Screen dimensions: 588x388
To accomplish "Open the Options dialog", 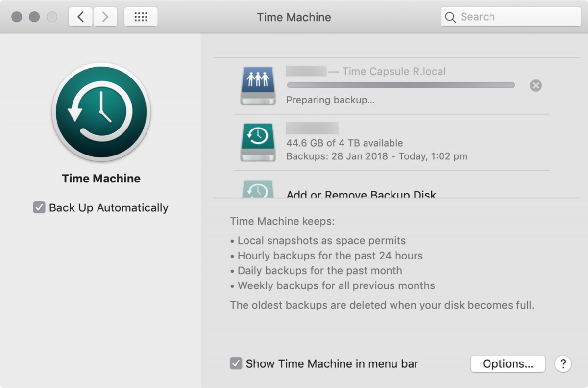I will pos(508,363).
